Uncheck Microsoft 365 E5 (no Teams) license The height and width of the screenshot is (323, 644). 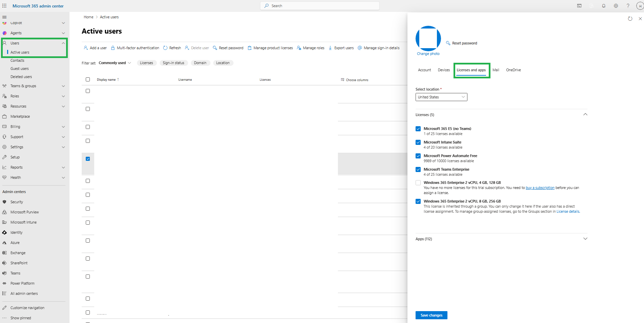tap(418, 129)
